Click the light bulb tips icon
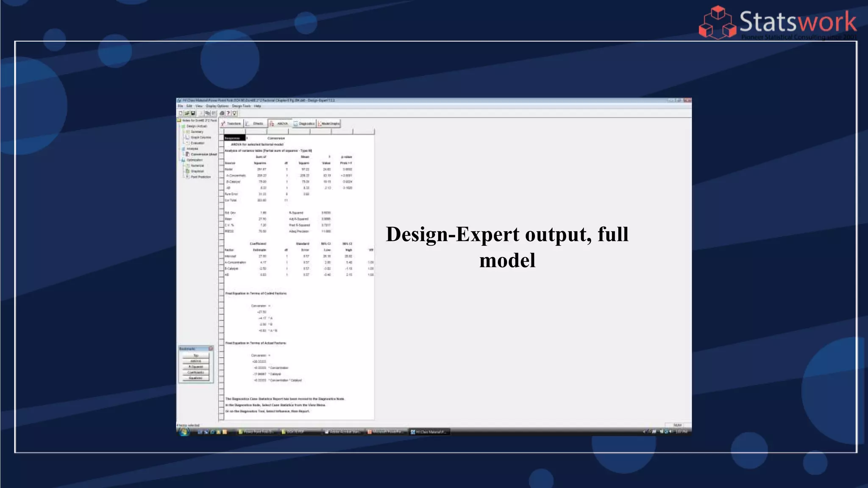The height and width of the screenshot is (488, 868). 234,114
